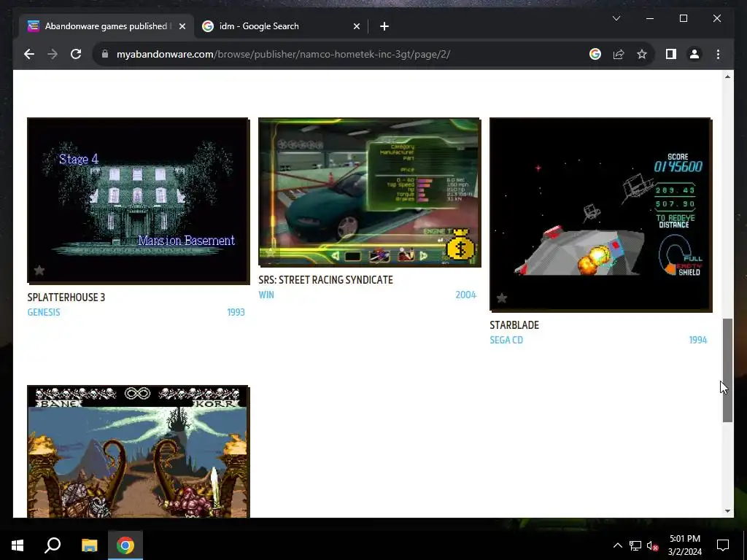
Task: Open the Windows Start menu
Action: (x=18, y=545)
